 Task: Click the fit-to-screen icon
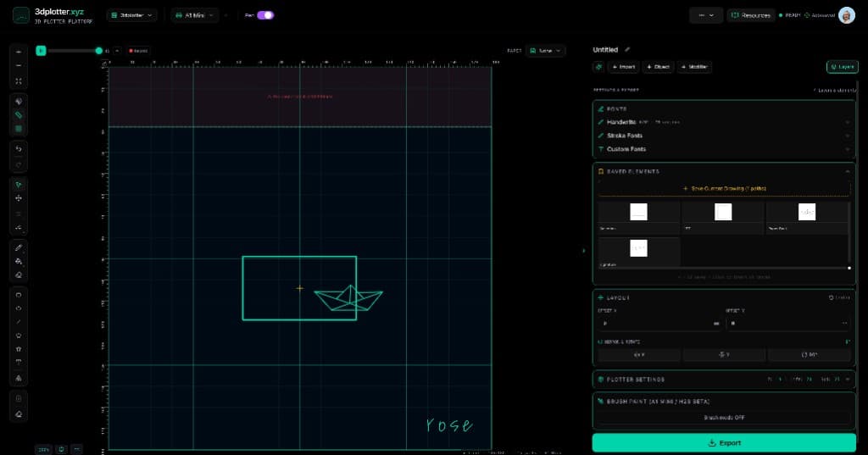click(19, 81)
